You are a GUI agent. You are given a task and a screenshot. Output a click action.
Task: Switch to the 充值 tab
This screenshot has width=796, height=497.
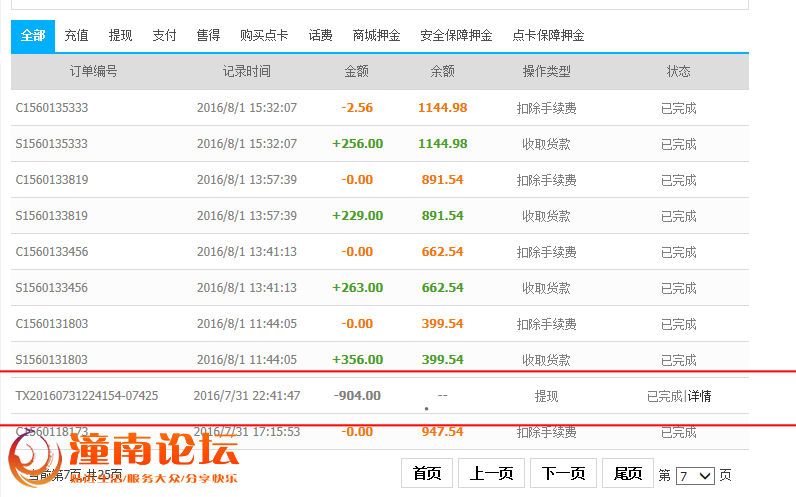coord(77,36)
